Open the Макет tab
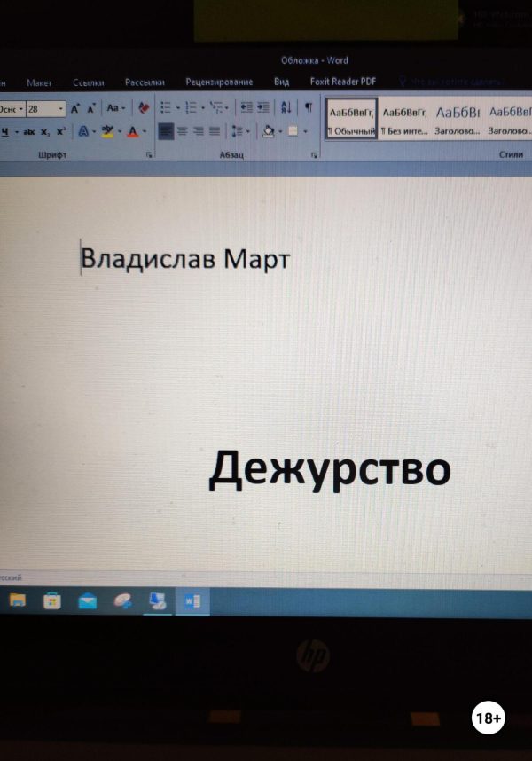532x761 pixels. point(39,83)
